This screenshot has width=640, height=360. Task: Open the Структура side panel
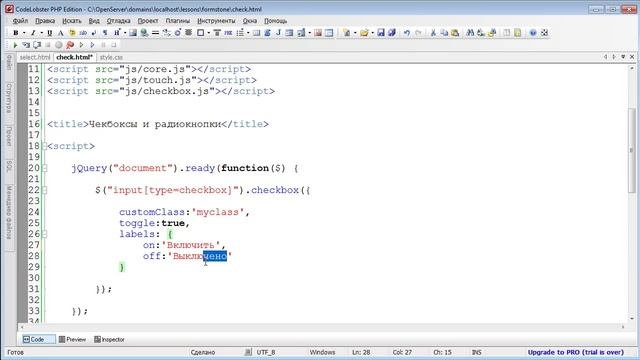(x=9, y=98)
